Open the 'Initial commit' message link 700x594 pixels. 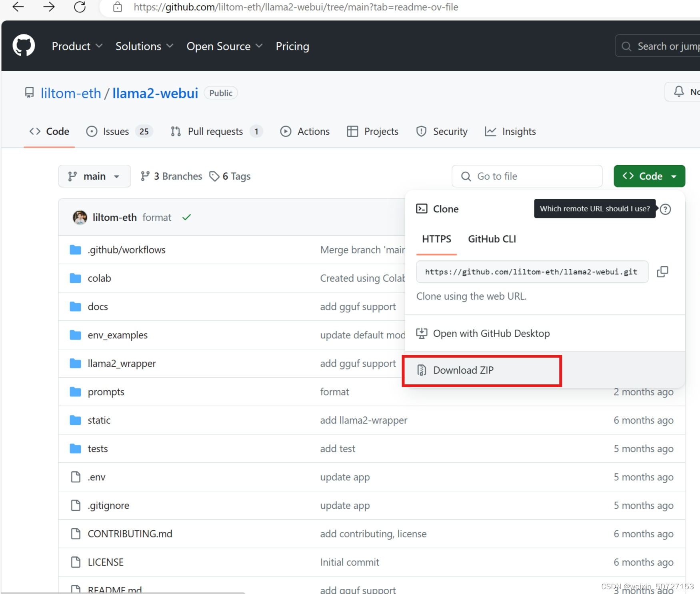(350, 562)
